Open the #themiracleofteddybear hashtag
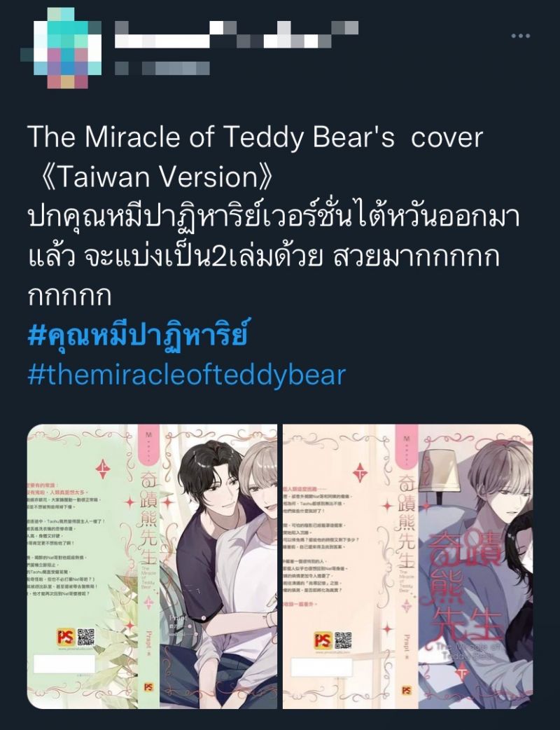560x730 pixels. click(x=186, y=376)
